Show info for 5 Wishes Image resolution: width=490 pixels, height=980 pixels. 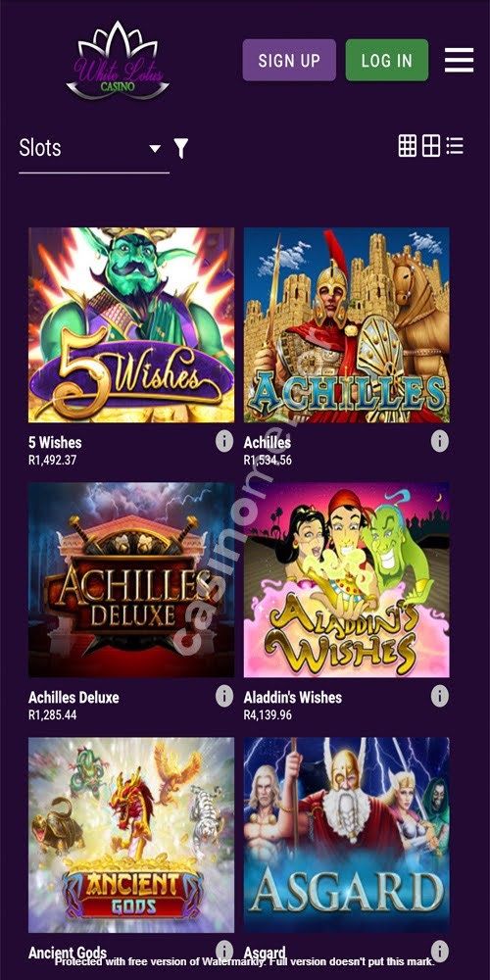[x=224, y=441]
